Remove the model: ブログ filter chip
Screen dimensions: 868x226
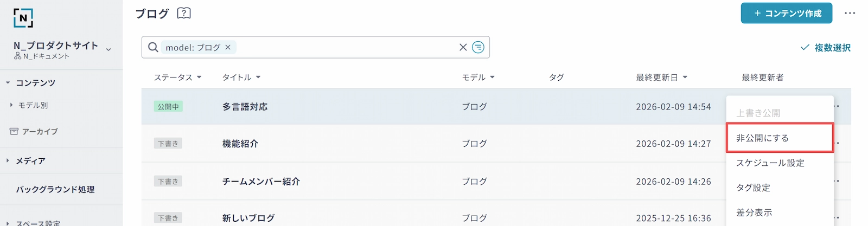click(x=228, y=48)
